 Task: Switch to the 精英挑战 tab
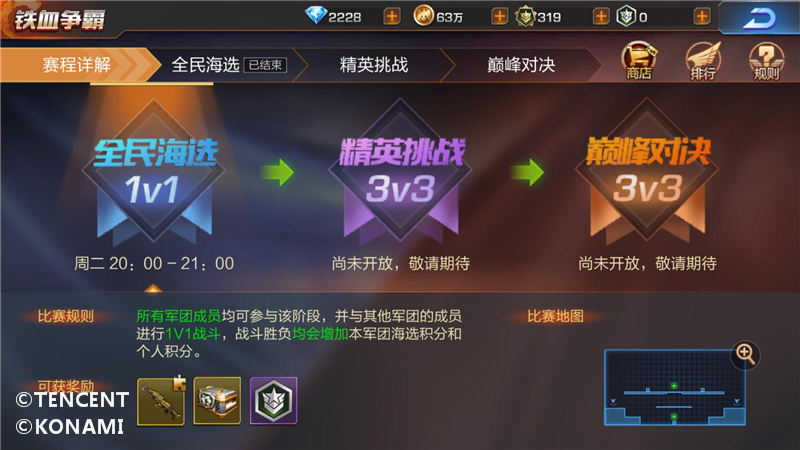pyautogui.click(x=374, y=65)
